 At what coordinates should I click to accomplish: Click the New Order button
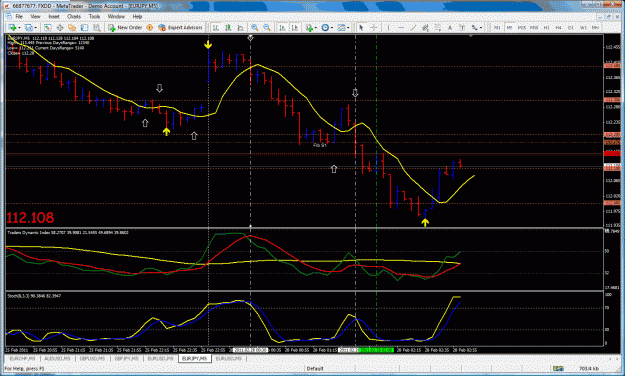pos(125,28)
